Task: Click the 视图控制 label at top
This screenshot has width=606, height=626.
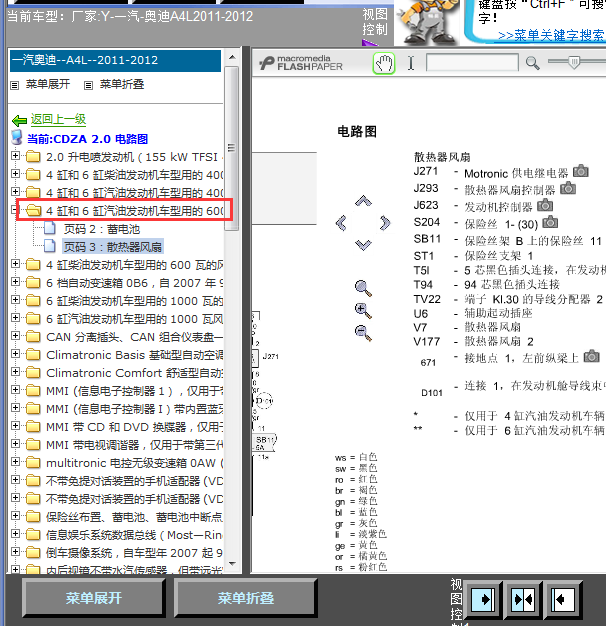Action: tap(375, 22)
